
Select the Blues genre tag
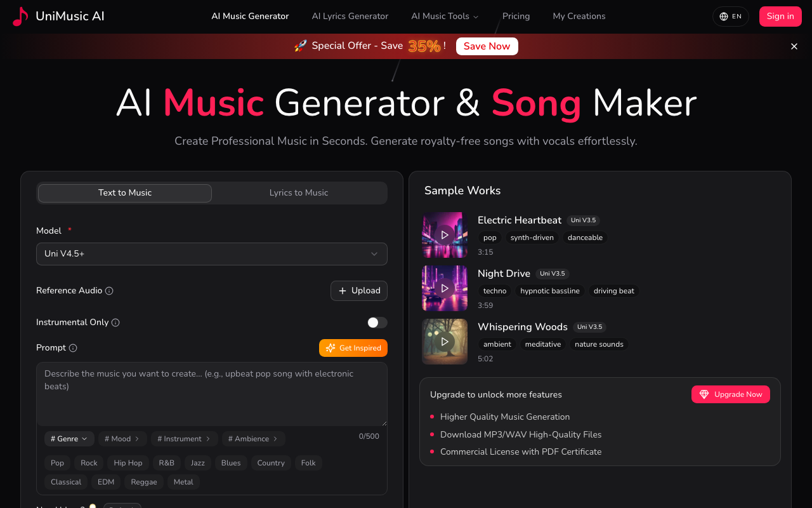[231, 463]
